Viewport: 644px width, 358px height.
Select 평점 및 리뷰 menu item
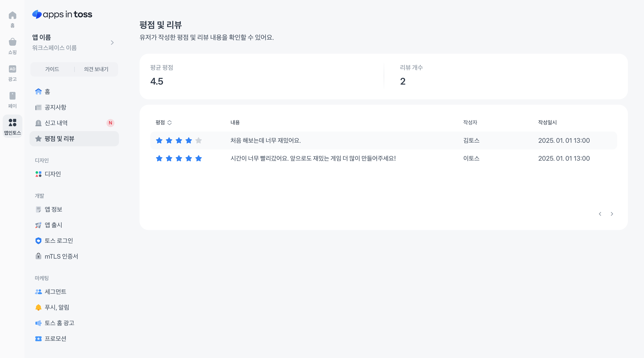coord(59,139)
